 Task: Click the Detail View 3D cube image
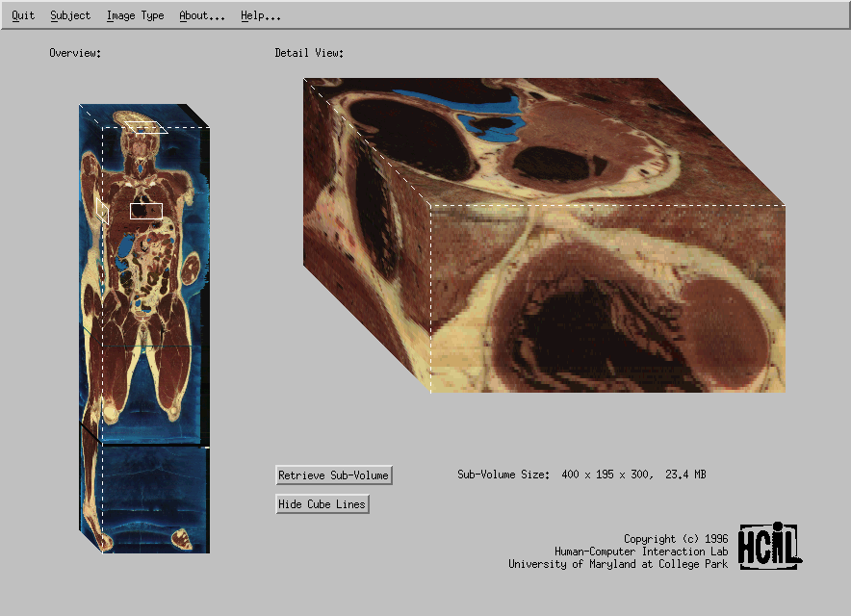coord(544,236)
